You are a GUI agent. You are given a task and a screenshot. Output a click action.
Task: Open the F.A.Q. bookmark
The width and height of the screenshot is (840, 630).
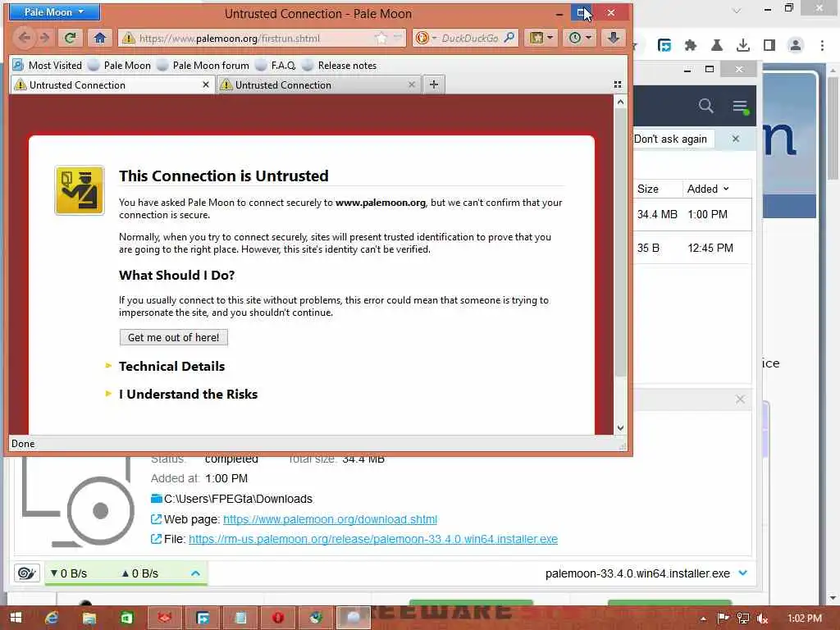click(x=276, y=66)
